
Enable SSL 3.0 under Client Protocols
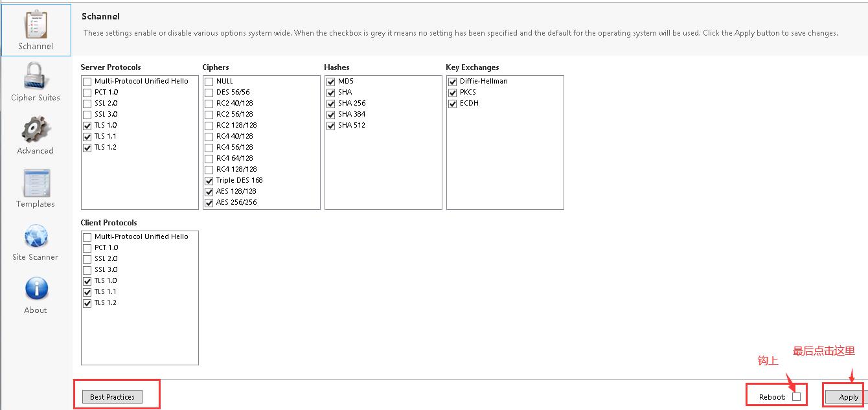87,270
